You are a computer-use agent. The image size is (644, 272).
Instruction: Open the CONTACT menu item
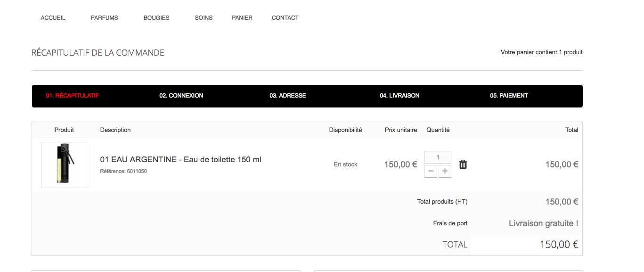tap(285, 18)
